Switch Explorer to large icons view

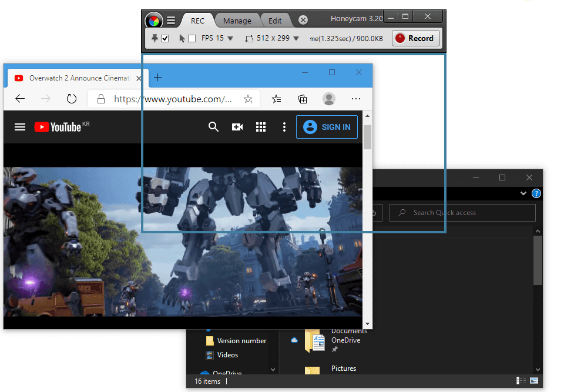coord(534,381)
